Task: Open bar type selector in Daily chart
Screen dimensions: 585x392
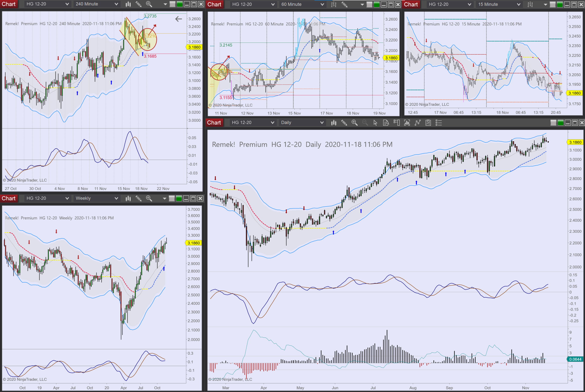Action: (333, 122)
